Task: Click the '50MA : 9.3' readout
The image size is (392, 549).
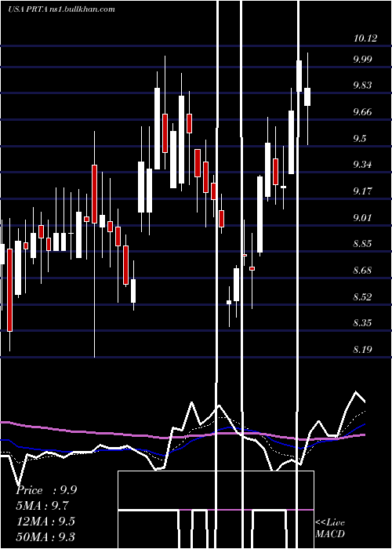Action: click(45, 536)
